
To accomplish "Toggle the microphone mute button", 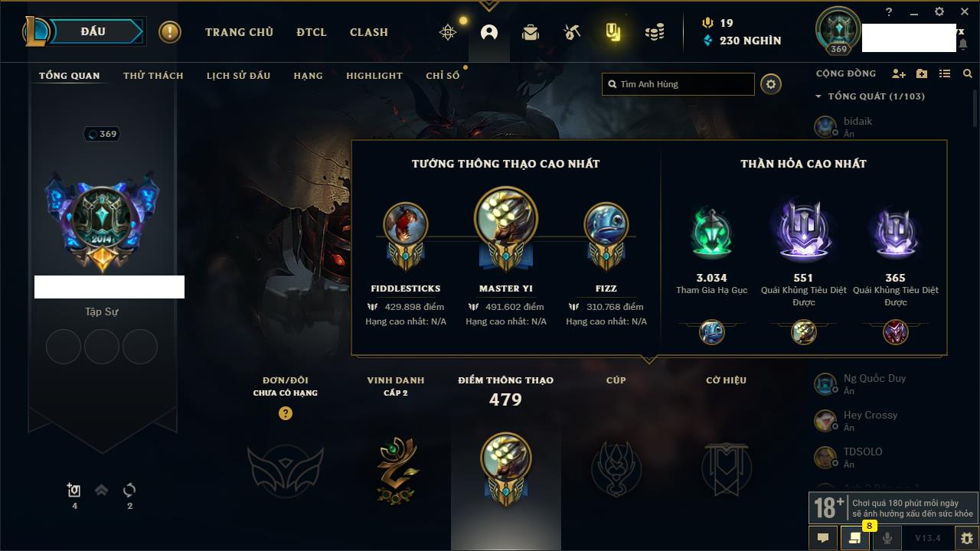I will pyautogui.click(x=887, y=538).
